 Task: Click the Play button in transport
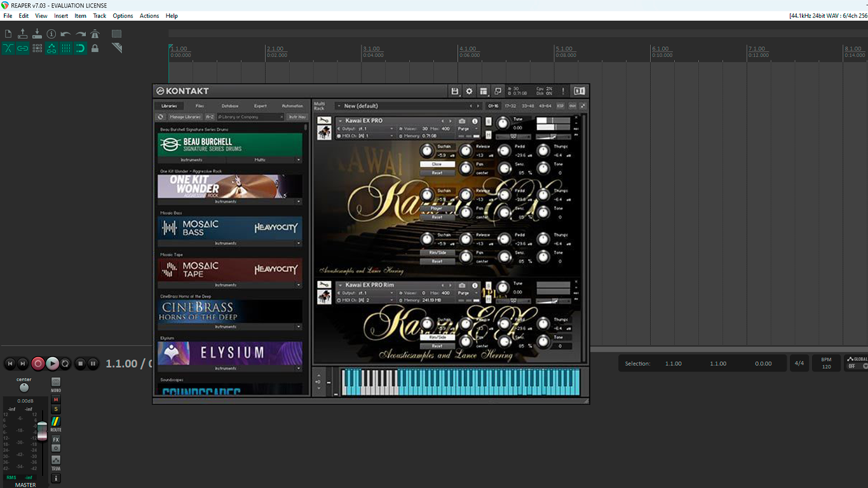click(x=52, y=363)
